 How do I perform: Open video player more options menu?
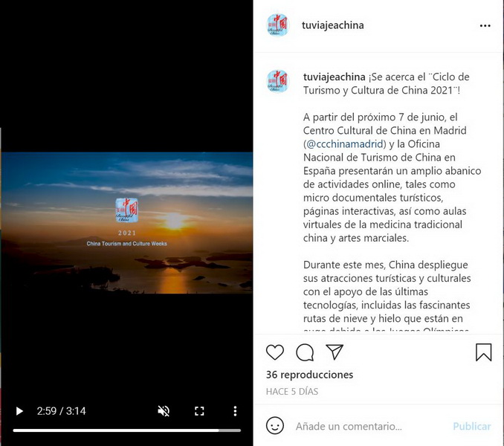point(235,411)
